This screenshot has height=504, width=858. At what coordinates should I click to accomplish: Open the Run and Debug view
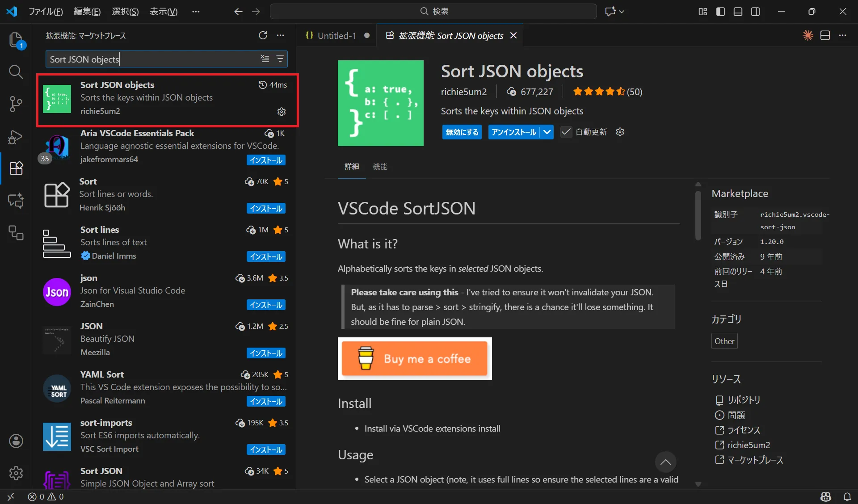16,137
